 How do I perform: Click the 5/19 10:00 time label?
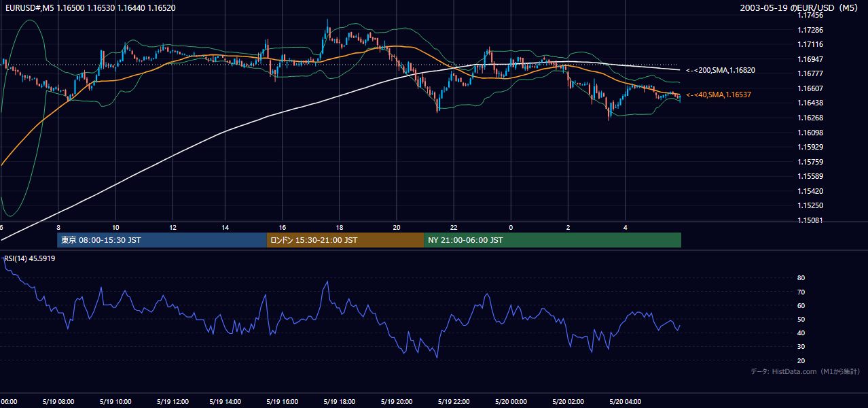pyautogui.click(x=115, y=402)
